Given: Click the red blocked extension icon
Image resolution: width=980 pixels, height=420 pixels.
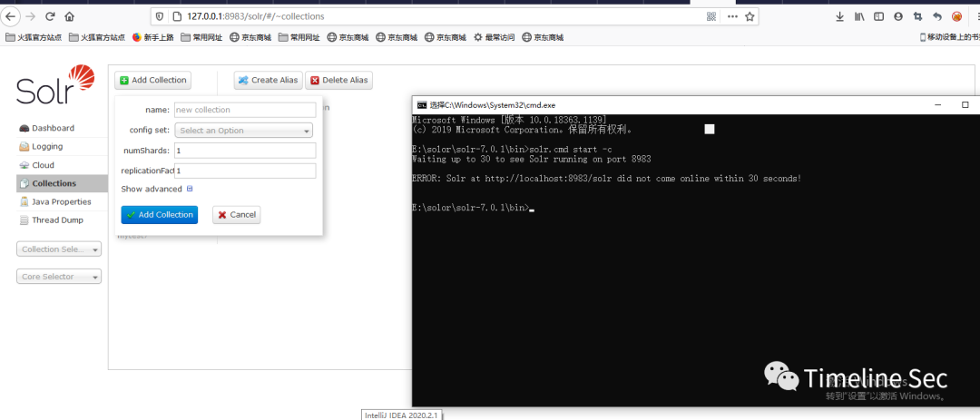Looking at the screenshot, I should pos(957,17).
